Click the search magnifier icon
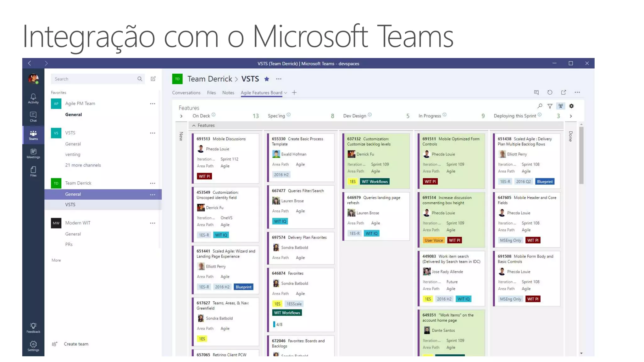This screenshot has width=644, height=362. [140, 79]
